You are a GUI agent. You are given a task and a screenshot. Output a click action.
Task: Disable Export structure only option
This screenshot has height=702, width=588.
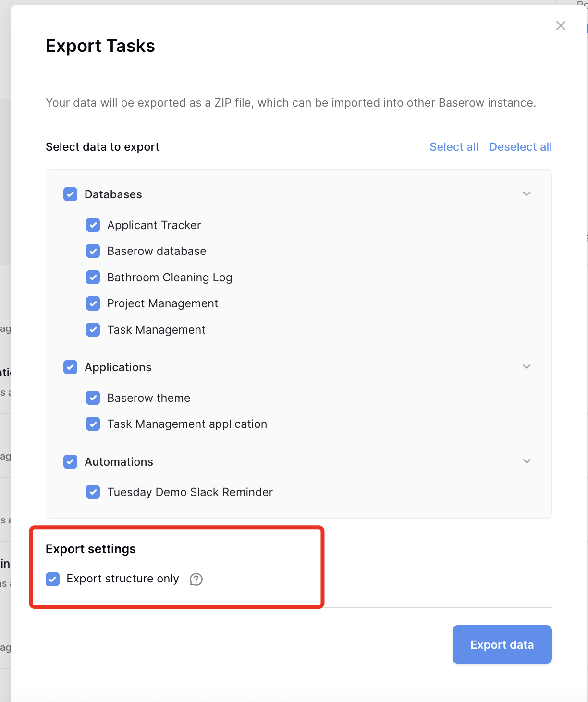(x=53, y=579)
